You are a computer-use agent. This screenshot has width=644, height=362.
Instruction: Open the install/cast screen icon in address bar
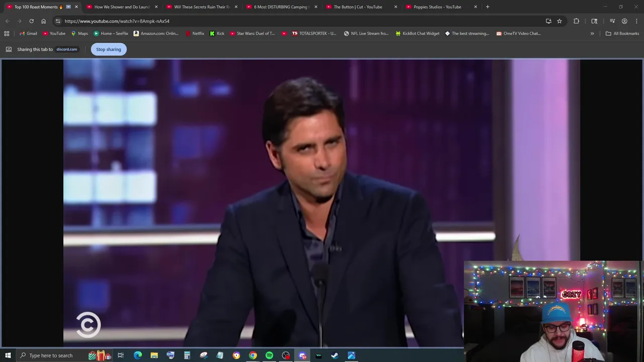point(548,21)
